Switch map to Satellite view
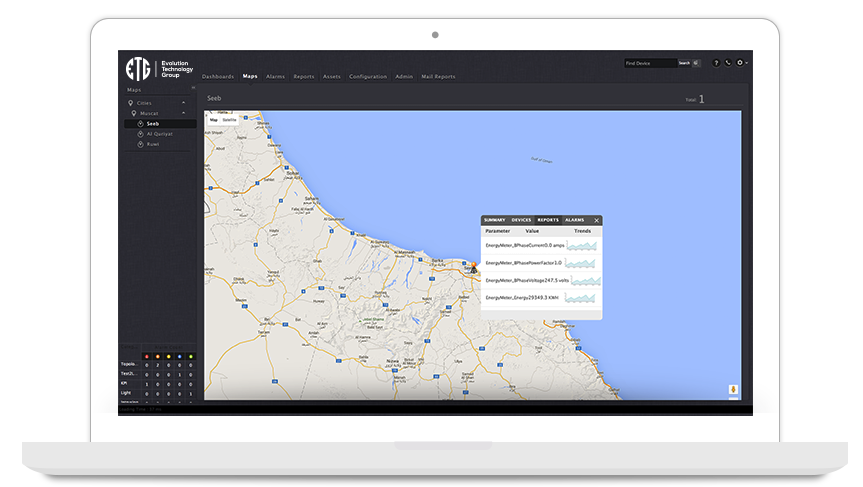The height and width of the screenshot is (487, 863). 230,119
